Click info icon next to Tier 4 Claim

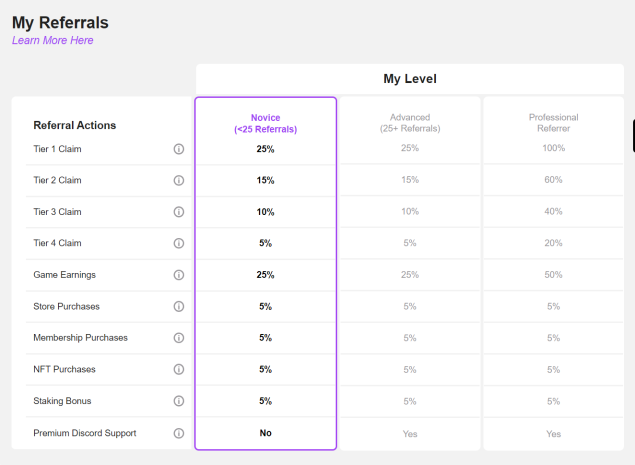[179, 243]
